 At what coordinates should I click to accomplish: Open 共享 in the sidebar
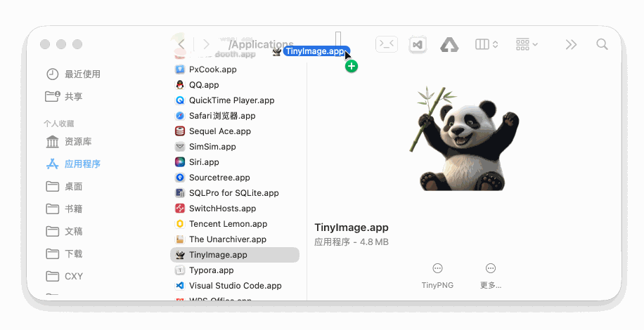tap(64, 97)
